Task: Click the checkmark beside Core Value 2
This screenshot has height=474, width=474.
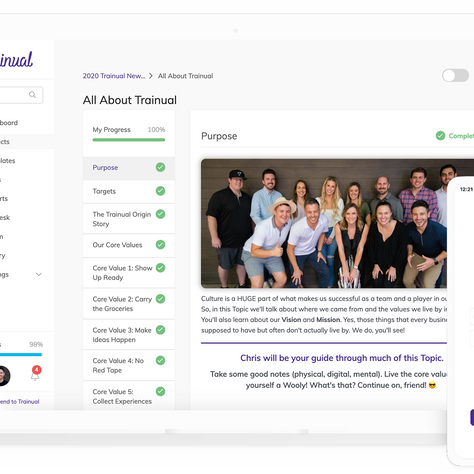Action: 160,299
